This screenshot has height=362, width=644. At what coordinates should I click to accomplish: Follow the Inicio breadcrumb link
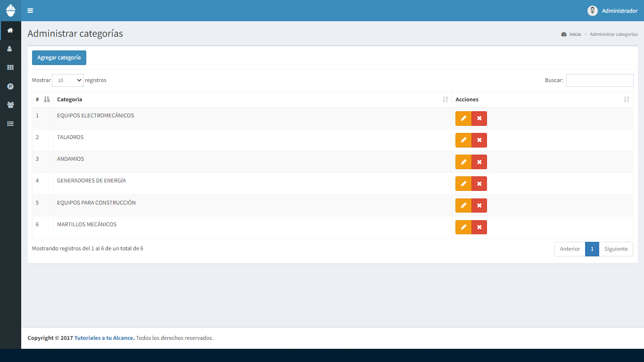[575, 34]
